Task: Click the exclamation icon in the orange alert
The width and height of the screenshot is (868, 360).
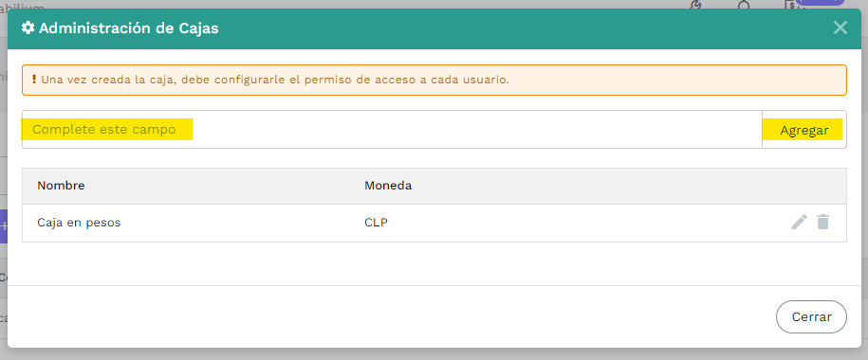Action: click(34, 80)
